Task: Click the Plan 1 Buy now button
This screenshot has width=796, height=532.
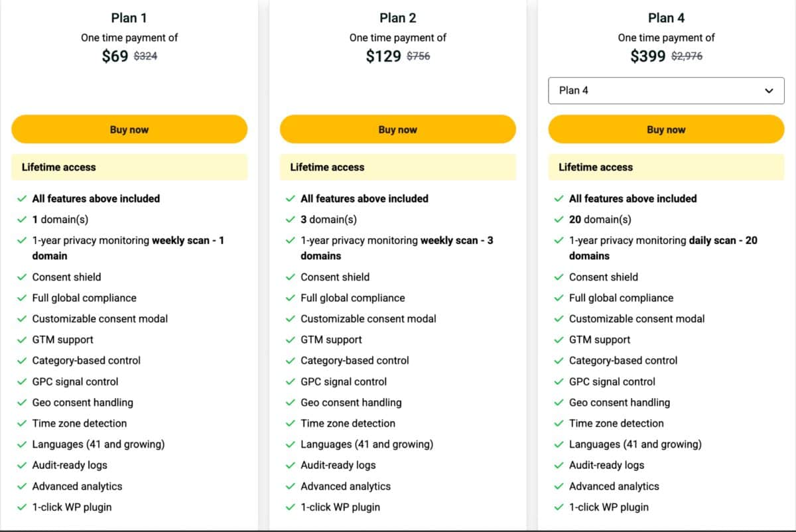Action: click(129, 129)
